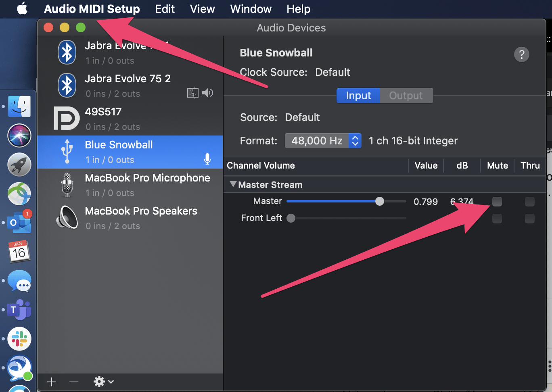Click the speaker icon beside Jabra Evolve 75 2
This screenshot has height=392, width=552.
tap(207, 92)
